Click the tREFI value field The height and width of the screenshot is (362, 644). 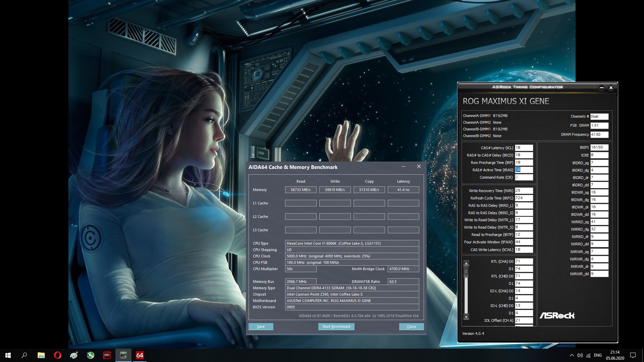pos(599,147)
